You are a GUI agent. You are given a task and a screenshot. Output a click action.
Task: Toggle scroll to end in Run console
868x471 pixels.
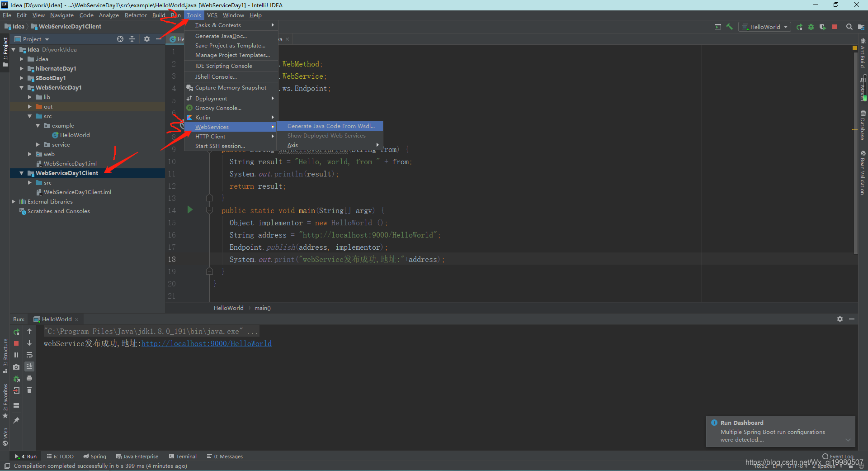pyautogui.click(x=29, y=366)
